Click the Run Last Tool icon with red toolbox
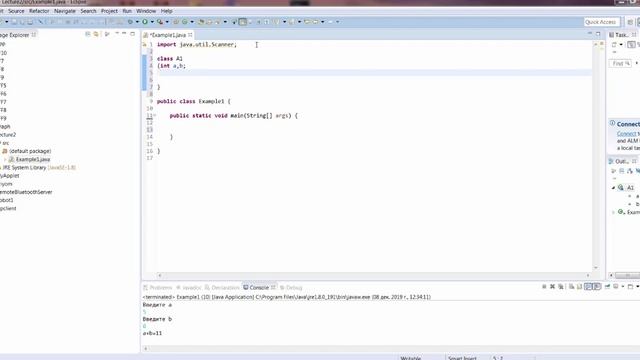The width and height of the screenshot is (640, 360). (160, 22)
